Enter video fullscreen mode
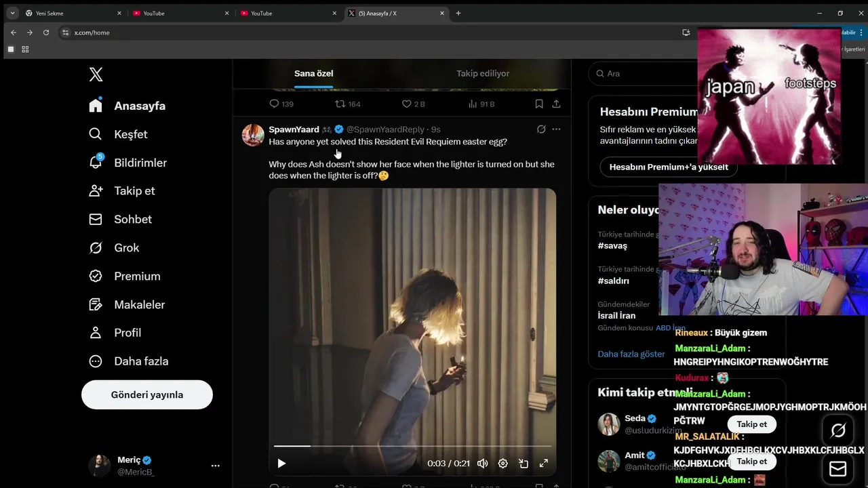The image size is (868, 488). 543,464
